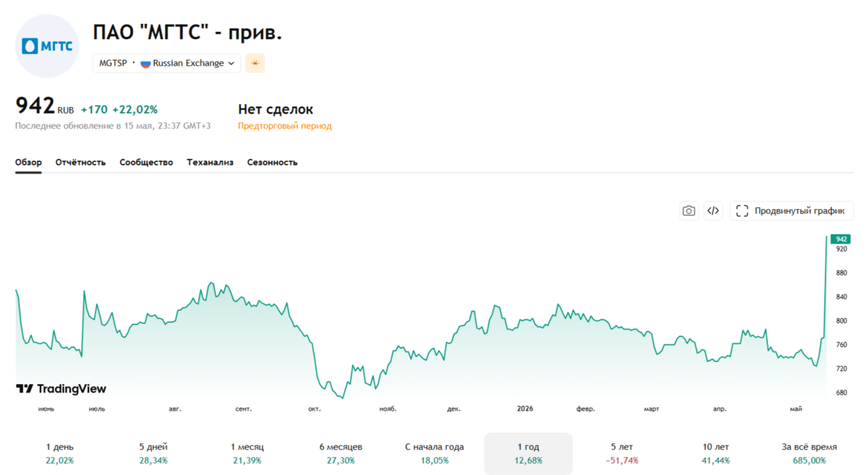Image resolution: width=868 pixels, height=475 pixels.
Task: Click the last update timestamp text
Action: pos(113,126)
